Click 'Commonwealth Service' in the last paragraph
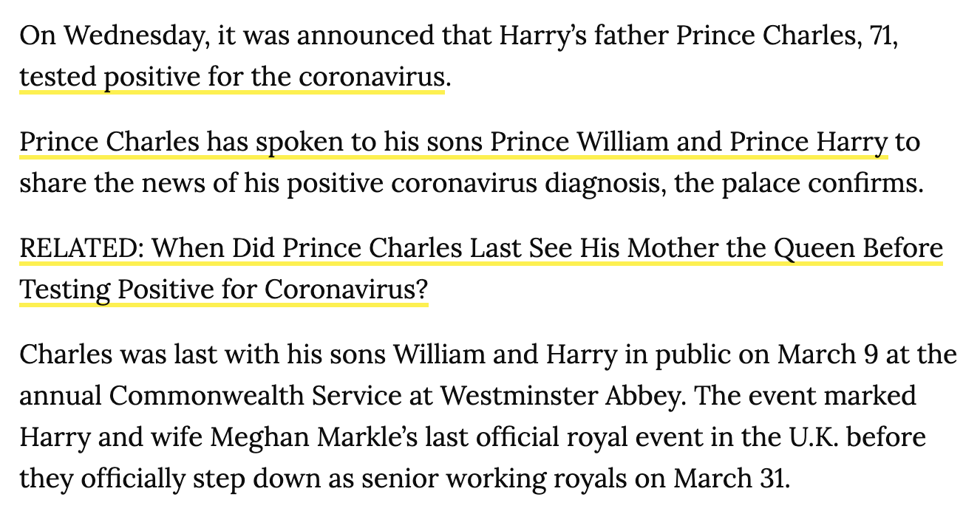Image resolution: width=980 pixels, height=514 pixels. (x=256, y=397)
